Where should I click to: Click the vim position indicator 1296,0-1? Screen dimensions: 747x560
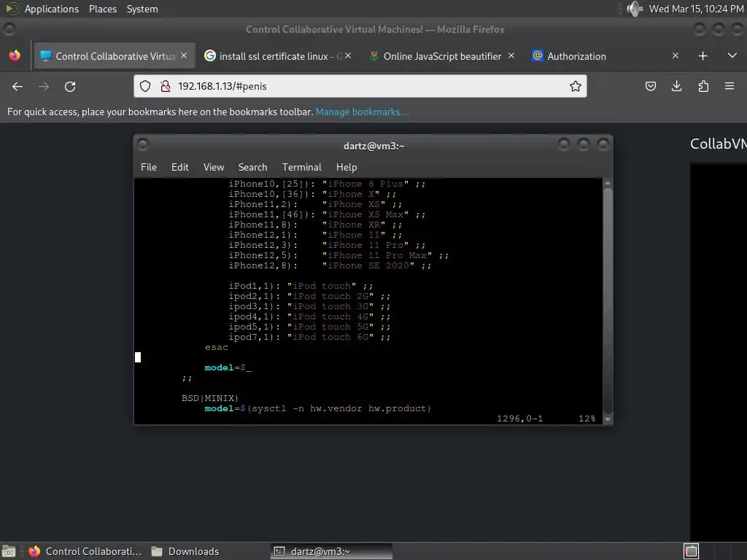519,419
